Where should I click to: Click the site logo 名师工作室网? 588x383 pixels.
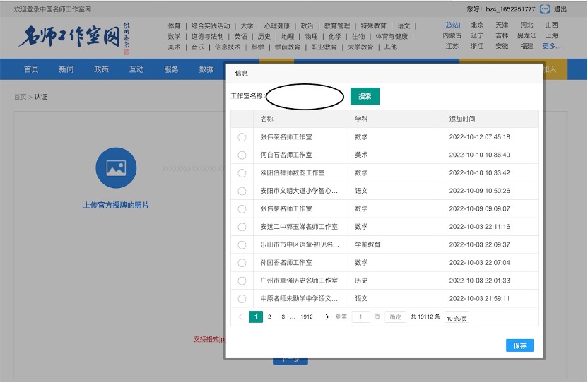74,38
